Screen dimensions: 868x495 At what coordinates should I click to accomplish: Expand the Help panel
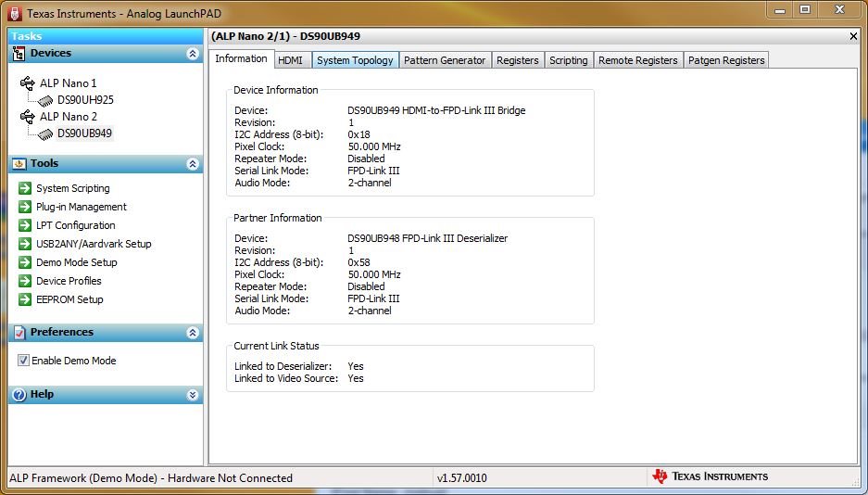(x=193, y=395)
